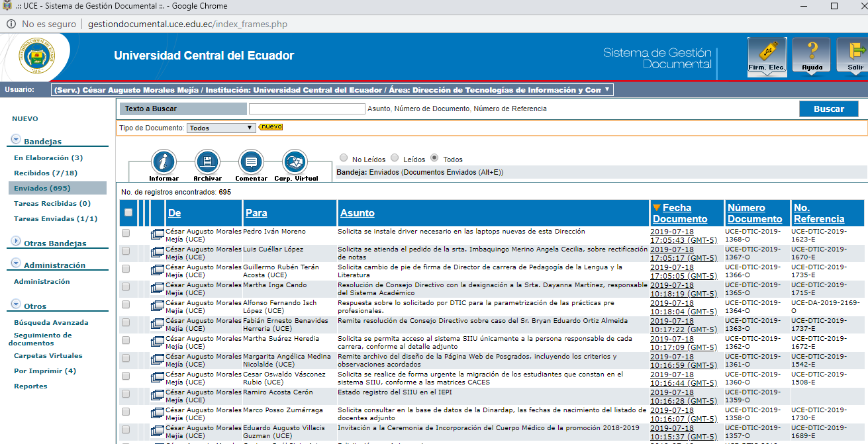Click the Texto a Buscar input field
868x444 pixels.
click(x=307, y=109)
